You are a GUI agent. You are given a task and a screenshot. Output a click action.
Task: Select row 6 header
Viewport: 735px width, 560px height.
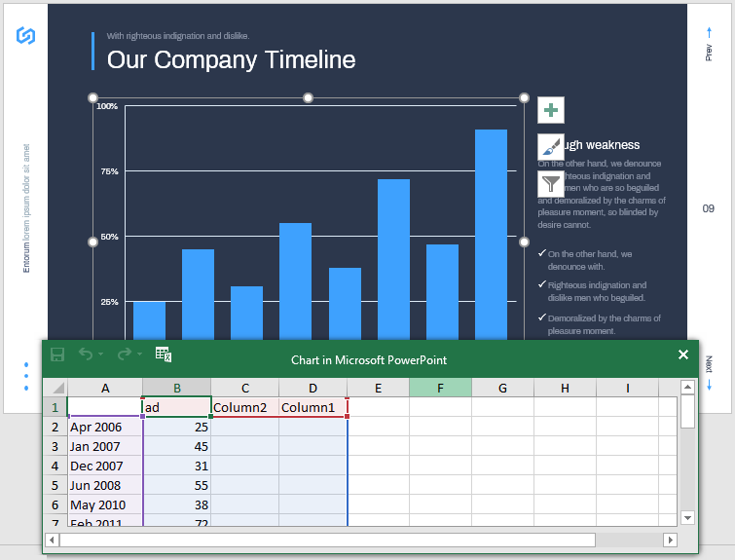pos(55,504)
